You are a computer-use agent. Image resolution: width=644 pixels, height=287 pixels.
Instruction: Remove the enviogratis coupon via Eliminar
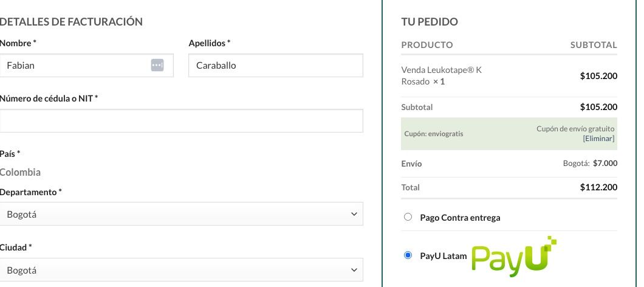(598, 139)
